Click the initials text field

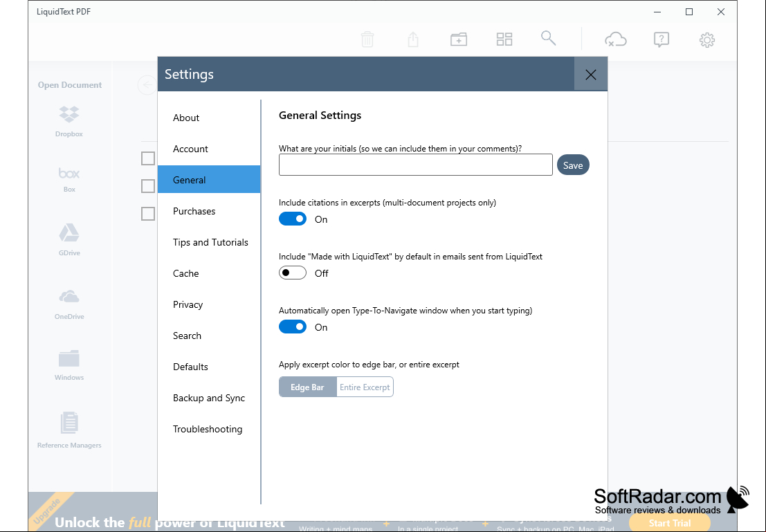(416, 165)
